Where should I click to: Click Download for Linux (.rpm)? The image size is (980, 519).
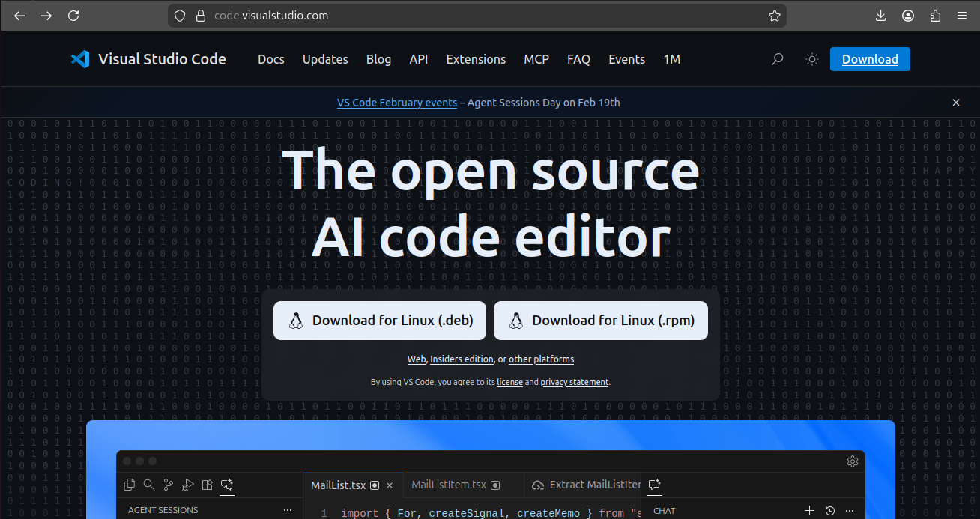click(x=600, y=321)
